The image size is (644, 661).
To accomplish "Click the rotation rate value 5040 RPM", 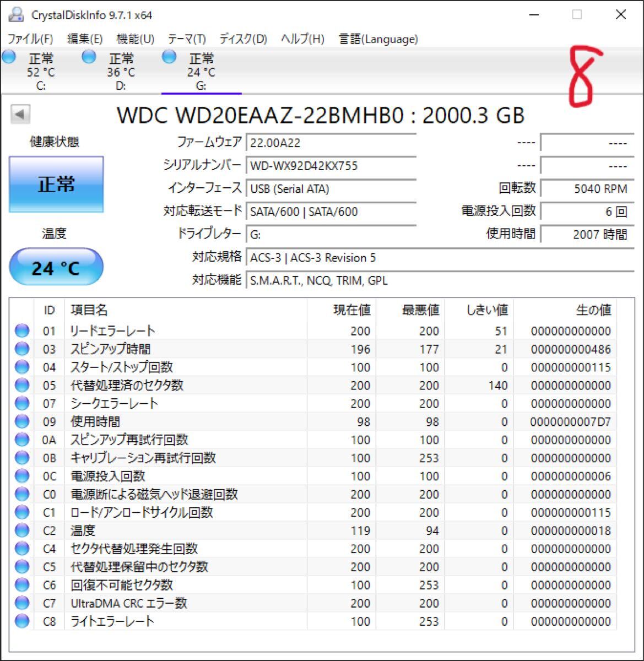I will click(x=587, y=189).
